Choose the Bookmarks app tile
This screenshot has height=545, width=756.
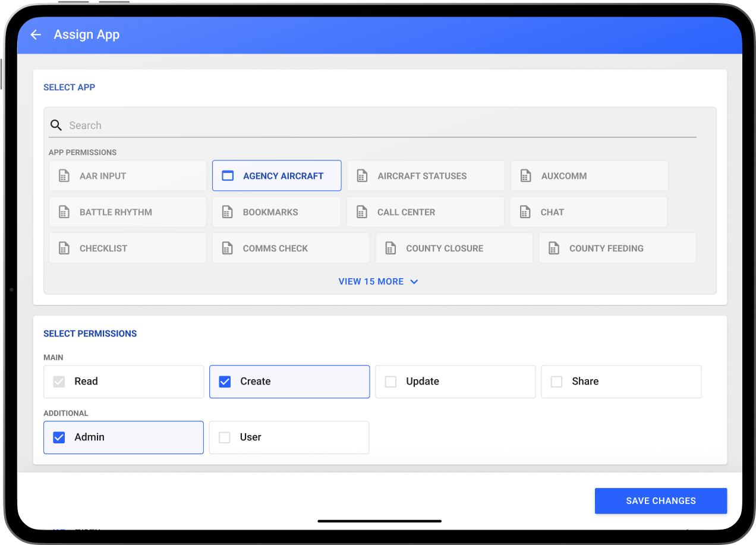tap(276, 212)
